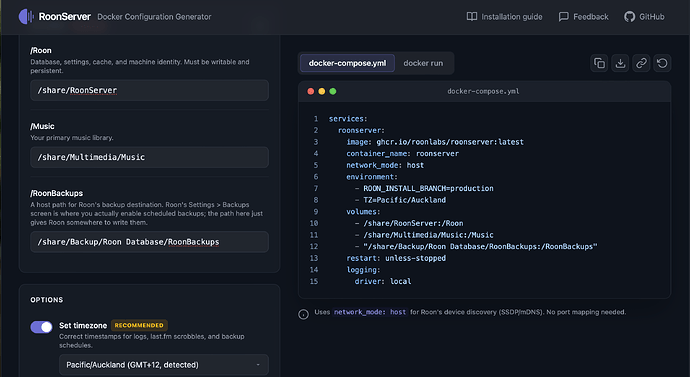Click the red window dot in code panel
This screenshot has width=690, height=377.
pos(311,91)
